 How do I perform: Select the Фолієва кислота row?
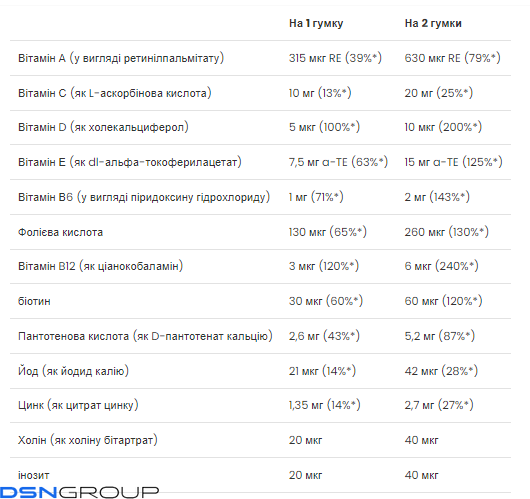pos(260,232)
